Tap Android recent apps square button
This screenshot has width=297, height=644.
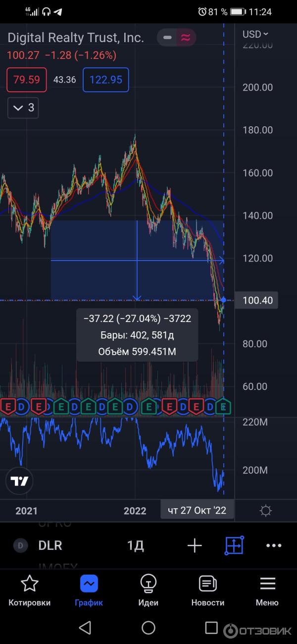click(211, 628)
